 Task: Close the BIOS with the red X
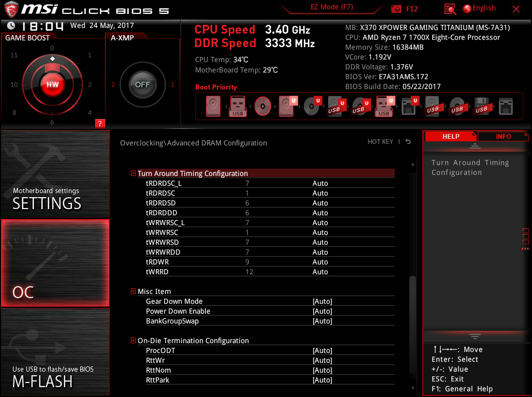tap(516, 9)
